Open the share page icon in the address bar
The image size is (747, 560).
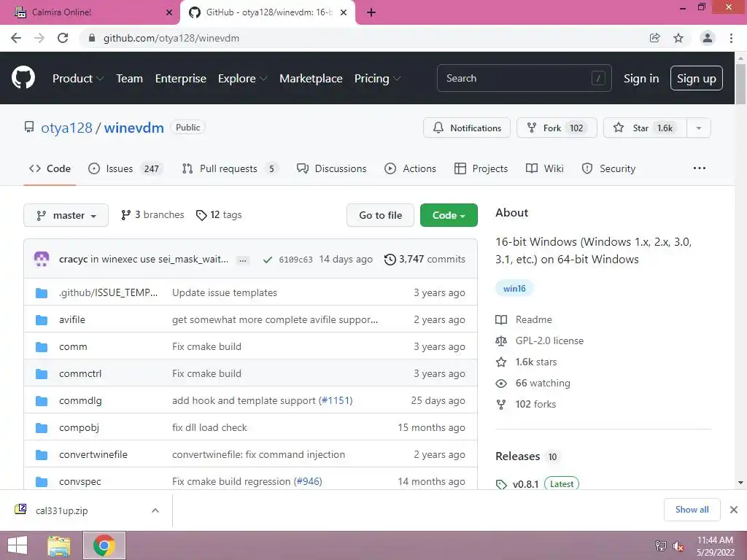[654, 38]
